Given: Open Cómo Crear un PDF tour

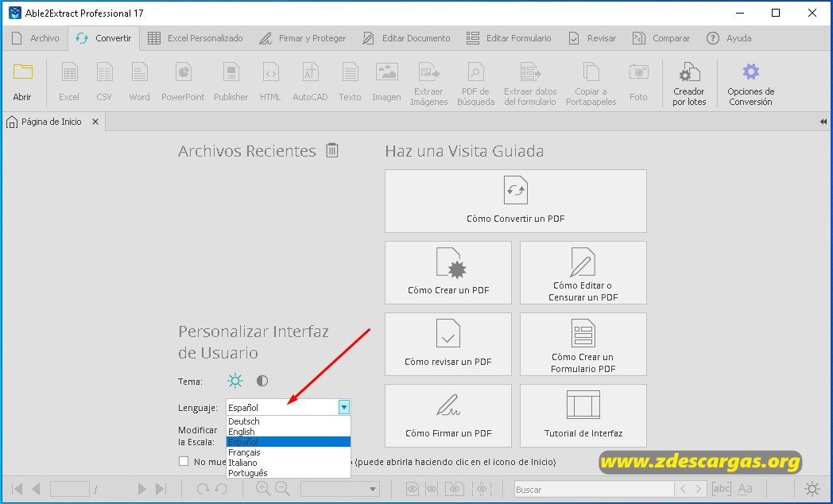Looking at the screenshot, I should point(448,273).
